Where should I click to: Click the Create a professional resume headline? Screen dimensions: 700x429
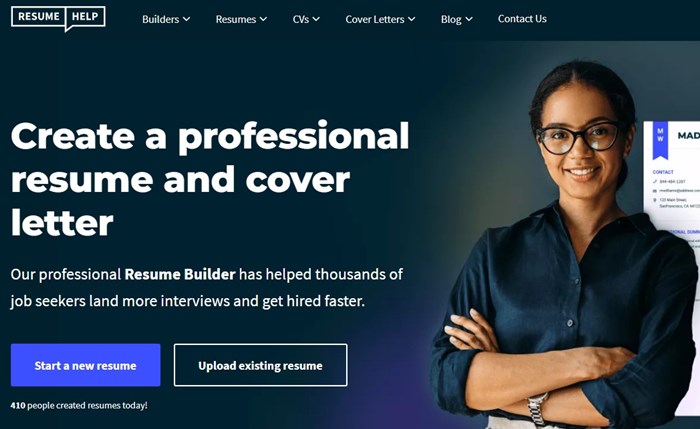coord(210,179)
